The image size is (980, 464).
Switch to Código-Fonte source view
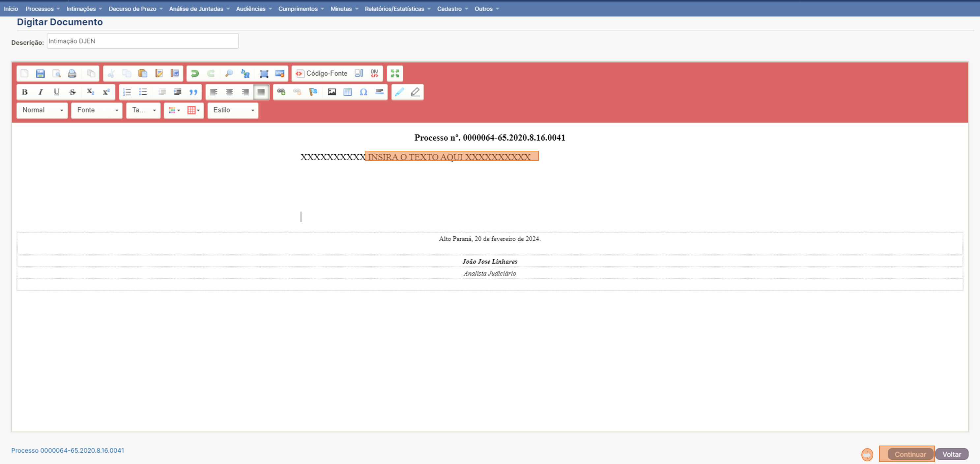pyautogui.click(x=322, y=74)
